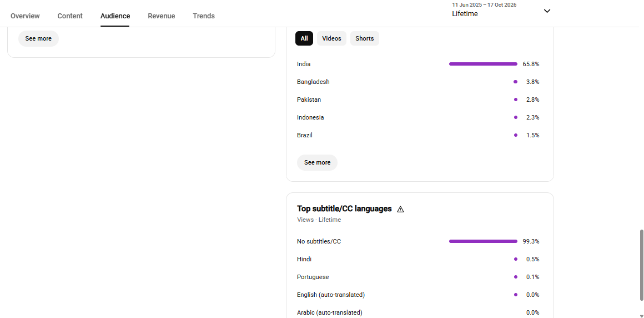Click the 65.8% value
Image resolution: width=644 pixels, height=318 pixels.
531,64
